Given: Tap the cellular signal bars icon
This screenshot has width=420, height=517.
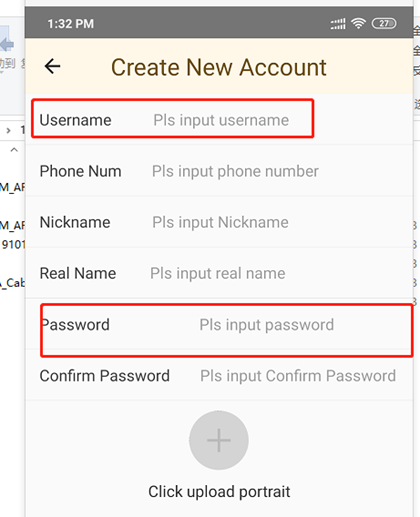Looking at the screenshot, I should 338,24.
